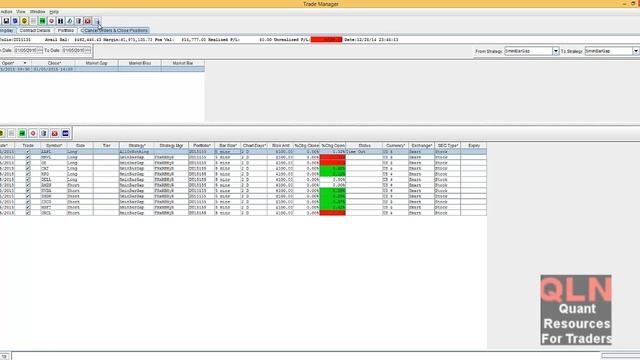Click the blue icon next to the save icon
Image resolution: width=640 pixels, height=360 pixels.
[15, 21]
